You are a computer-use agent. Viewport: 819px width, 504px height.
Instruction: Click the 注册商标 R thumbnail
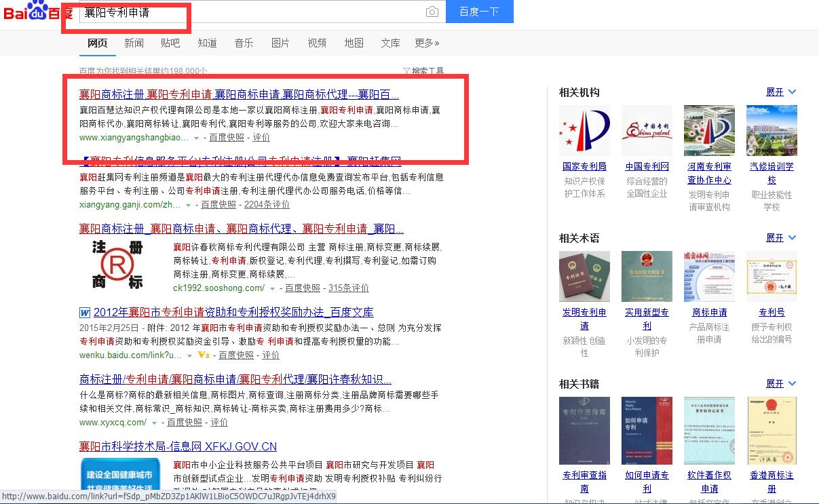[x=118, y=265]
